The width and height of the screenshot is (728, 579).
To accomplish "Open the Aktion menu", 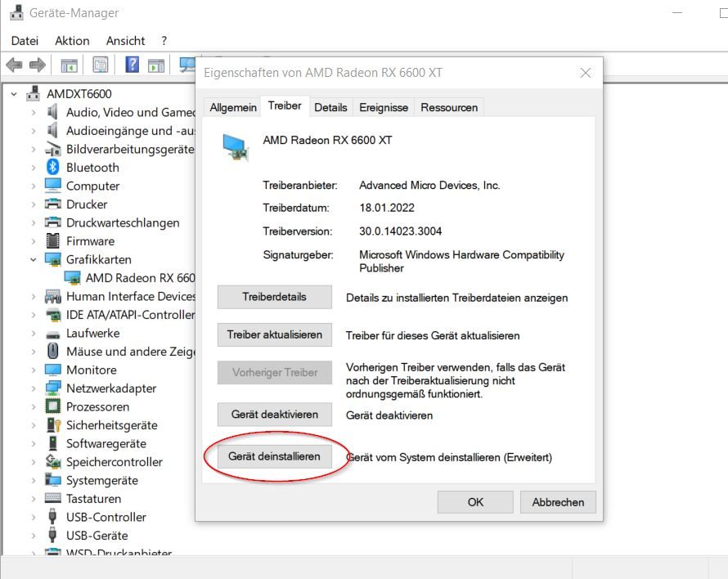I will (72, 41).
